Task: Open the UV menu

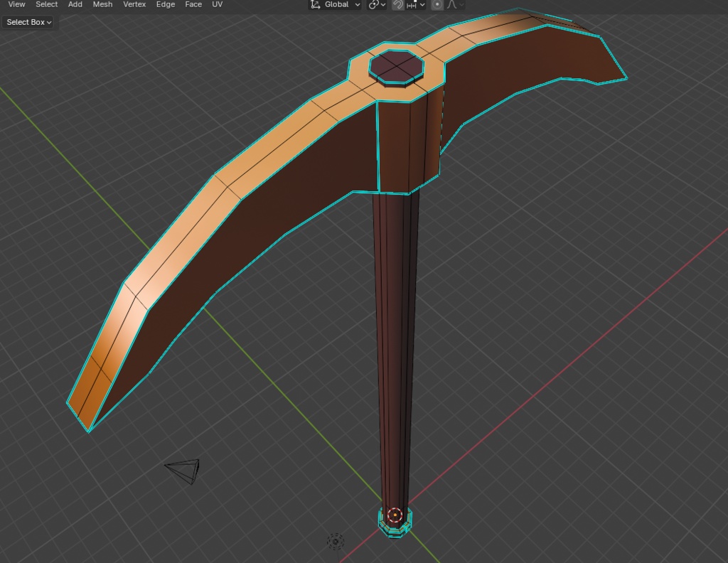Action: click(x=217, y=4)
